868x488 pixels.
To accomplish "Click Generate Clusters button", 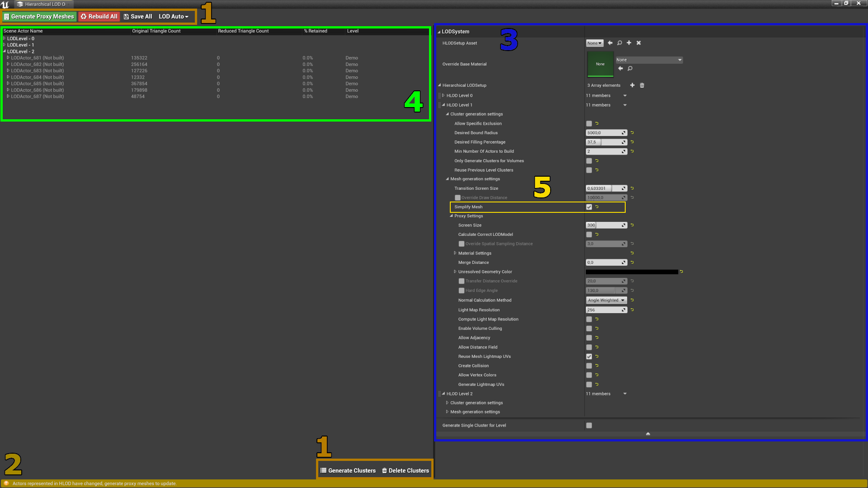I will (x=348, y=470).
